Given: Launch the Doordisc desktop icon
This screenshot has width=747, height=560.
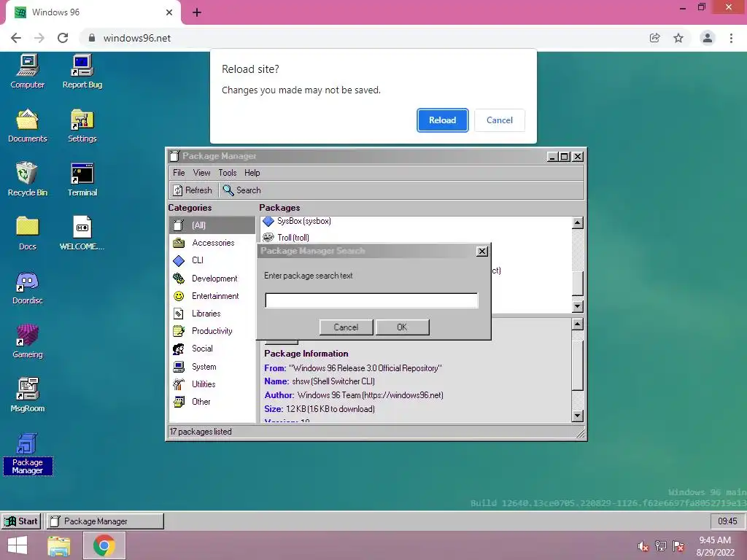Looking at the screenshot, I should click(28, 287).
